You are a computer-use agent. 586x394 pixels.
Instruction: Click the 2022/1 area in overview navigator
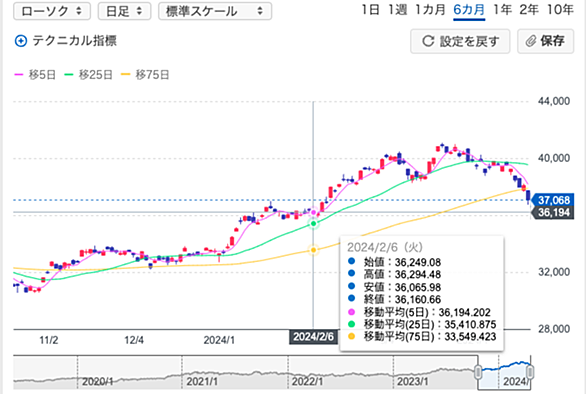307,382
